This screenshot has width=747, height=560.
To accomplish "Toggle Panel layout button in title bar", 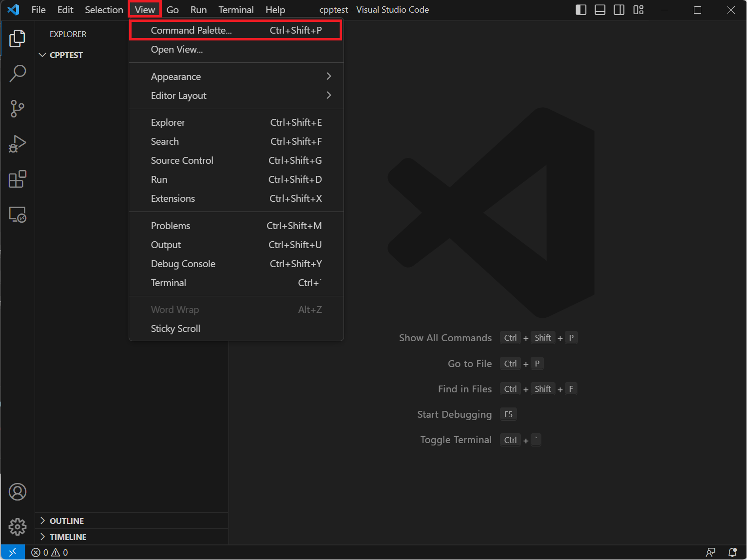I will (600, 10).
